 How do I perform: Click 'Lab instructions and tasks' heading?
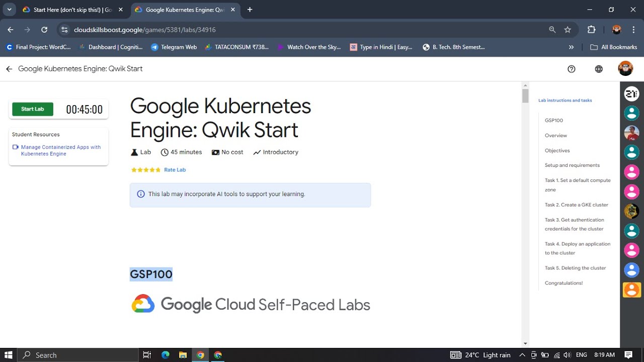(565, 101)
